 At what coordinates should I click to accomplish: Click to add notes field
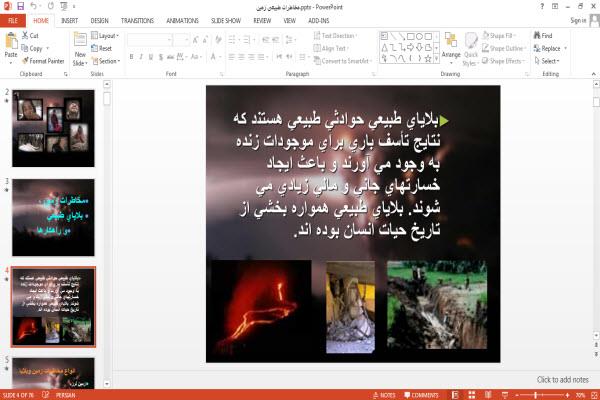[562, 380]
